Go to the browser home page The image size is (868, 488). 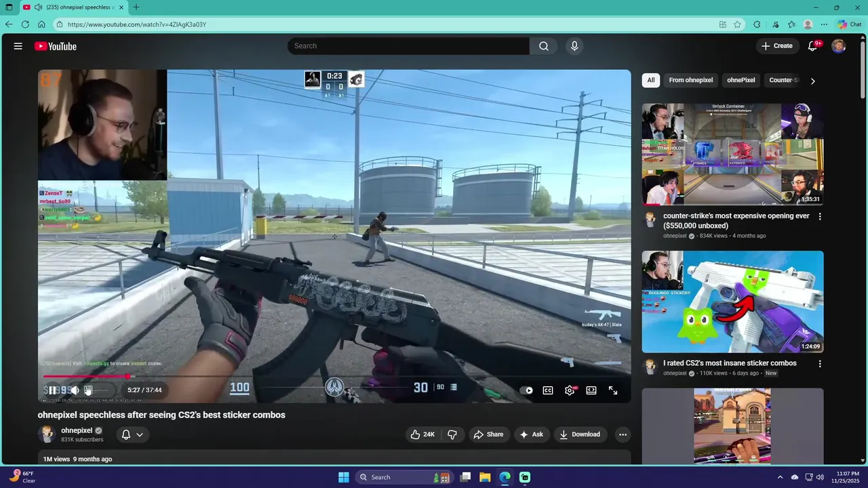(x=41, y=24)
